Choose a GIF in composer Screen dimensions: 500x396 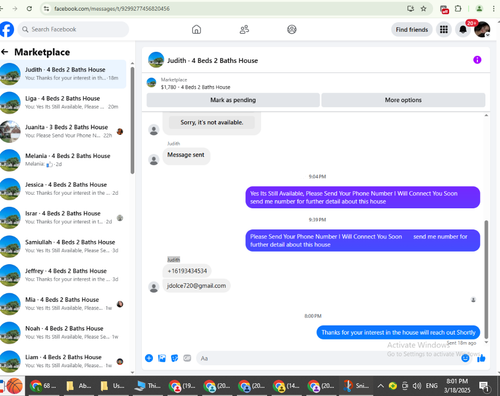[x=187, y=358]
